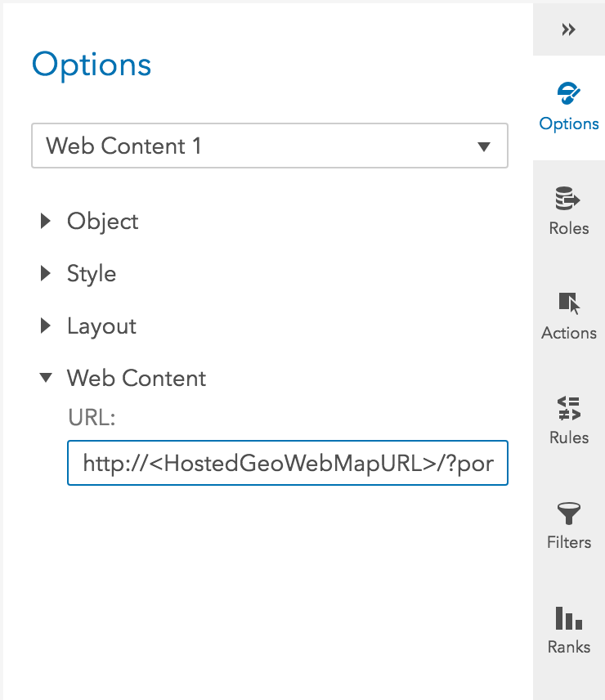Screen dimensions: 605x700
Task: Open the Actions cursor icon
Action: click(568, 303)
